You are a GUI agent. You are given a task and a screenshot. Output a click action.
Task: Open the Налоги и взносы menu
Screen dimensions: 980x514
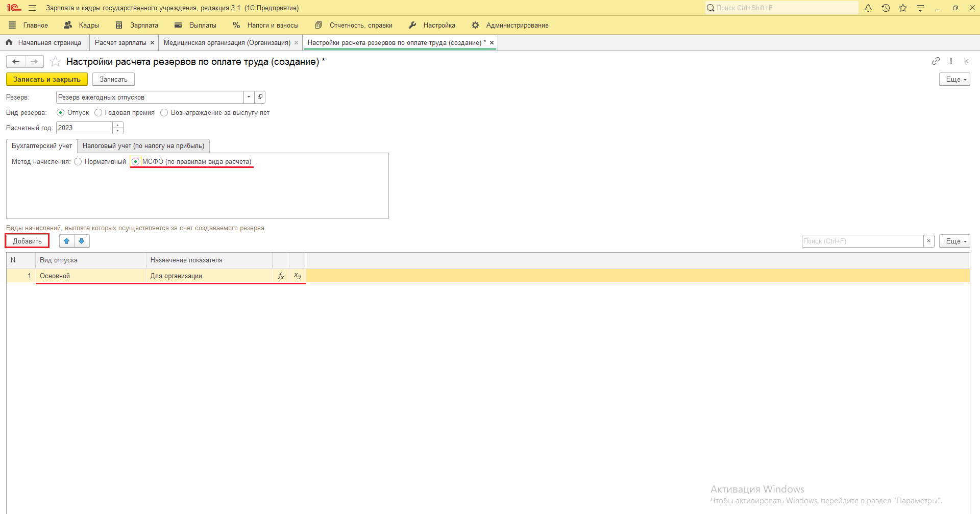click(265, 25)
